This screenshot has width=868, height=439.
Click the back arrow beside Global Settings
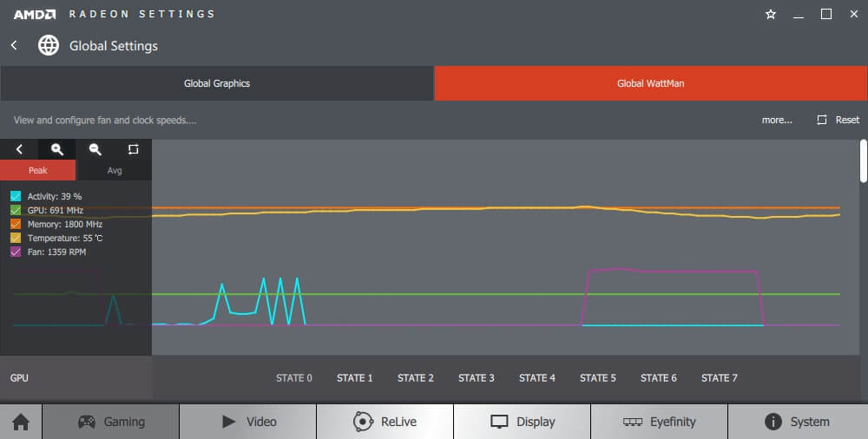point(14,45)
